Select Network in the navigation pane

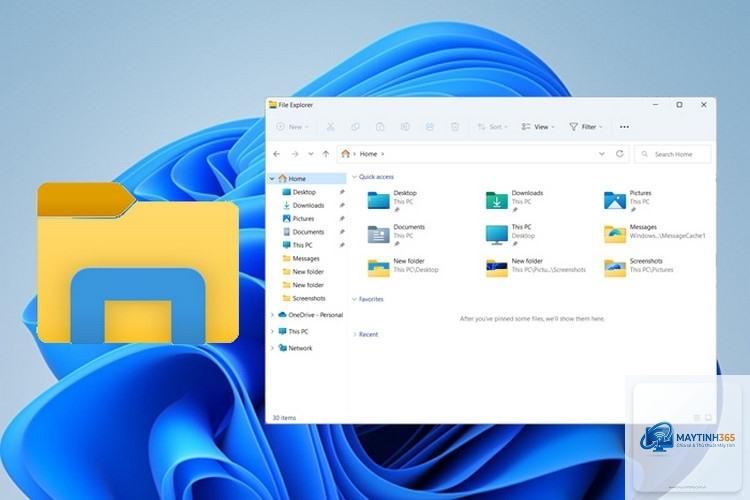coord(300,348)
